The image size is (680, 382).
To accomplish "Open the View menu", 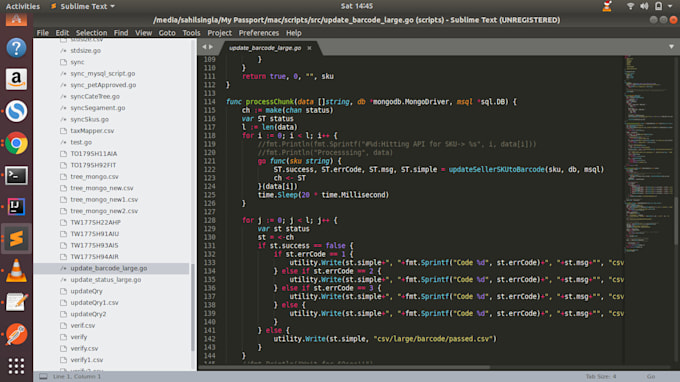I will click(x=143, y=33).
